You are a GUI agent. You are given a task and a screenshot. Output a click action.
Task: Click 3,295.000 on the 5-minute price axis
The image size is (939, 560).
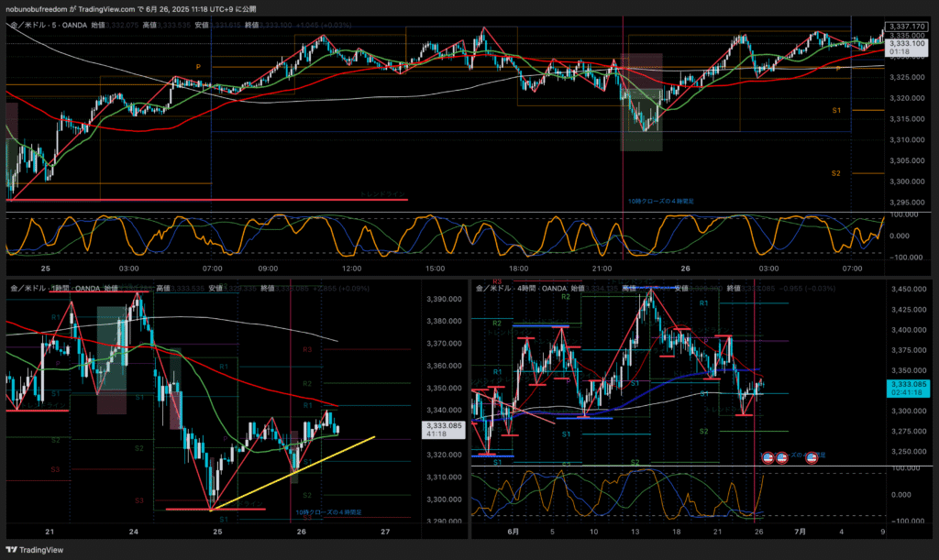(x=907, y=203)
